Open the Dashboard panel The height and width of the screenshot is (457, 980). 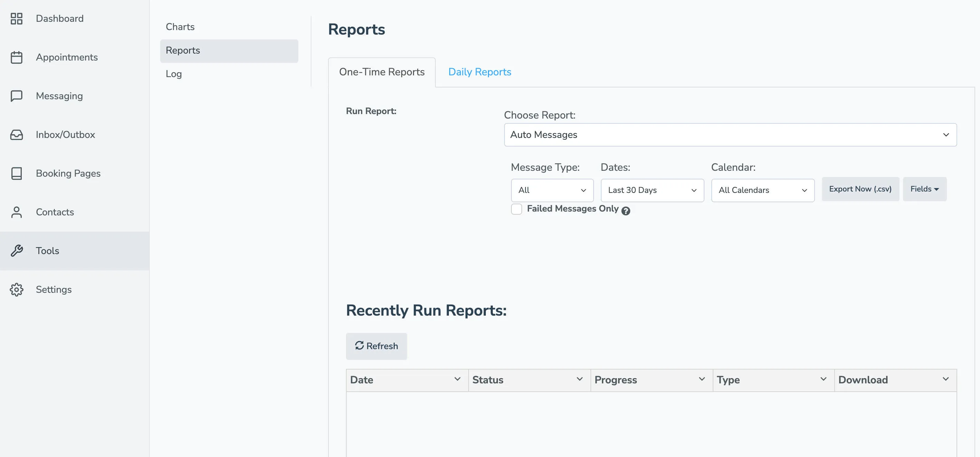point(60,18)
